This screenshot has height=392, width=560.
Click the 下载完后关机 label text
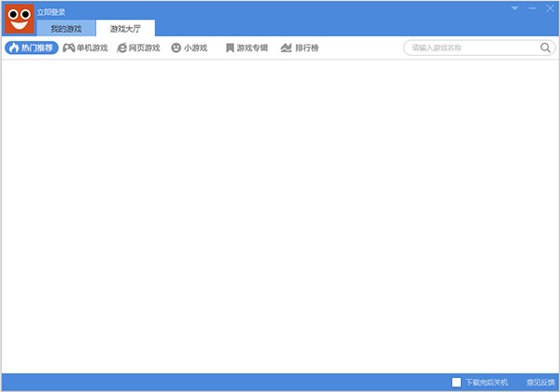(x=486, y=383)
